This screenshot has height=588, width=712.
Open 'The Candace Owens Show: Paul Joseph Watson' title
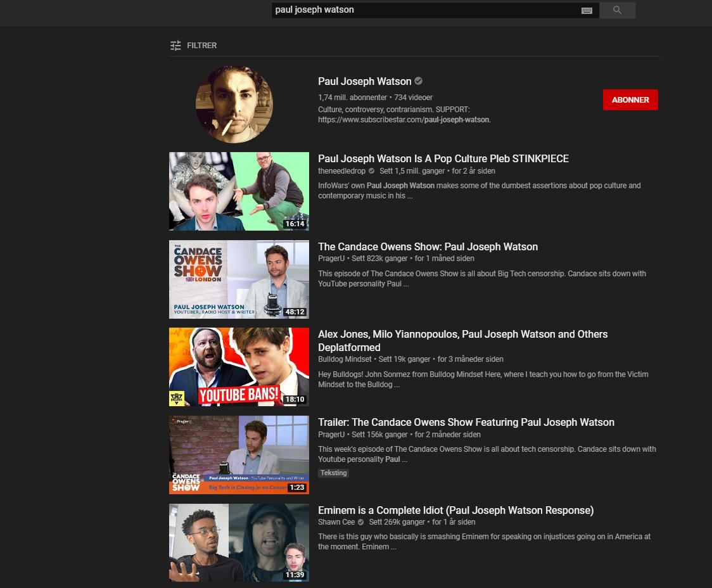tap(428, 246)
